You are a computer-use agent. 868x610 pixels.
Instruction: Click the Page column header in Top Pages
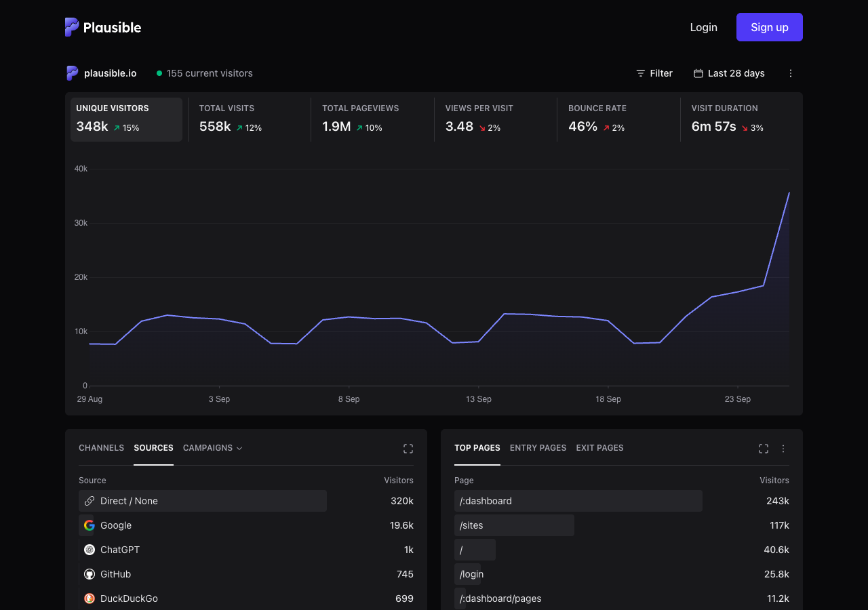pos(464,480)
